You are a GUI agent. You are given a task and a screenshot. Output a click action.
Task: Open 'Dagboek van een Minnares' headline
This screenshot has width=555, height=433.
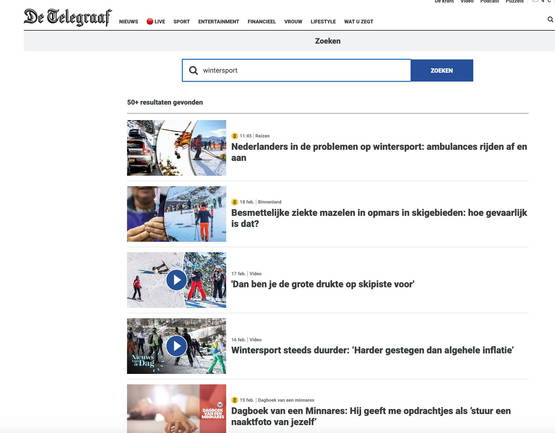pos(371,416)
